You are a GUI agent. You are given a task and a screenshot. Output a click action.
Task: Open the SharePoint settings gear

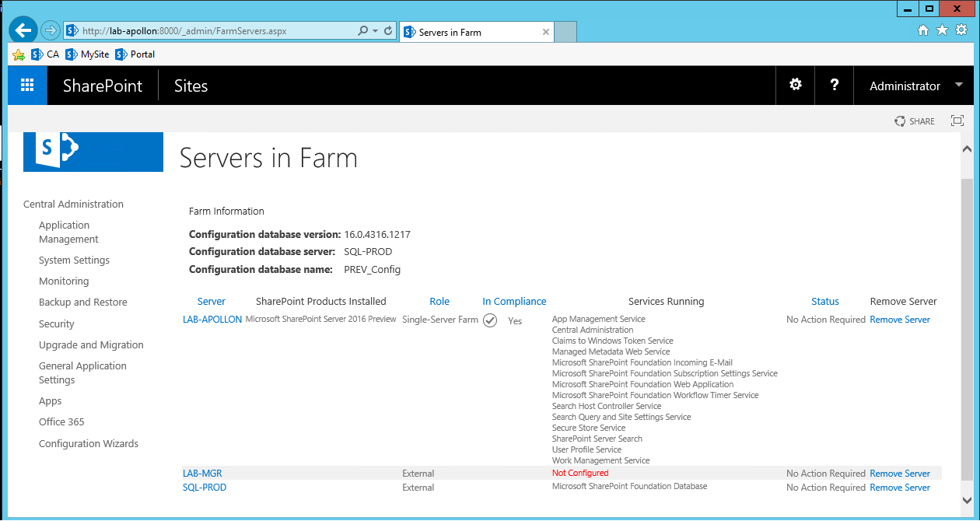point(795,85)
